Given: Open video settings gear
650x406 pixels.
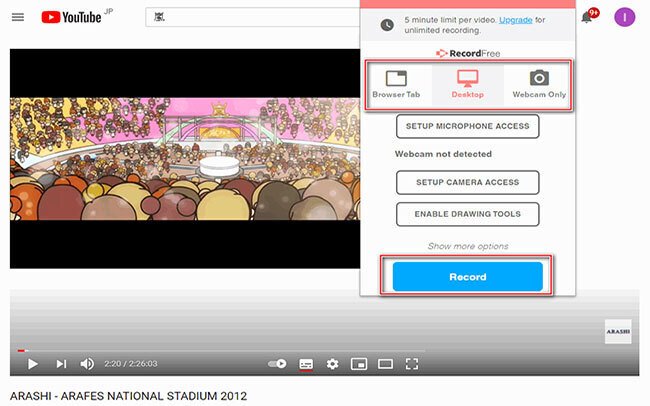Looking at the screenshot, I should (x=332, y=364).
